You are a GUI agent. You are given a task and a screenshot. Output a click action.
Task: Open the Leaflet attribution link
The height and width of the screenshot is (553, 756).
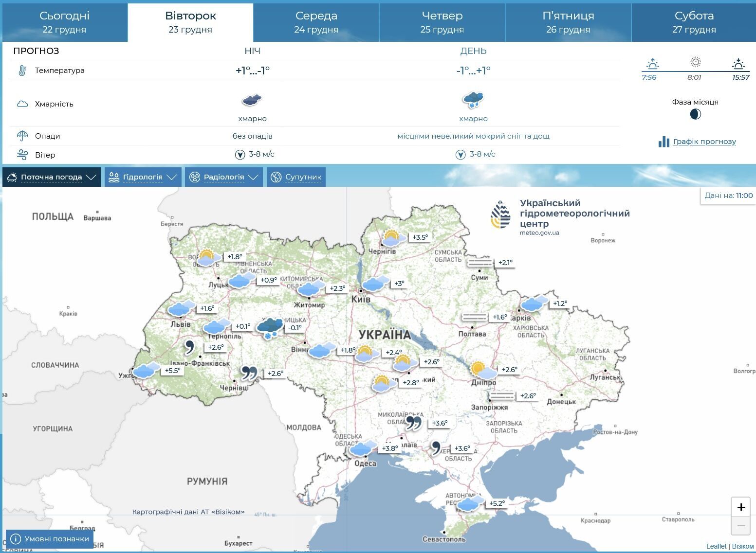pos(716,546)
